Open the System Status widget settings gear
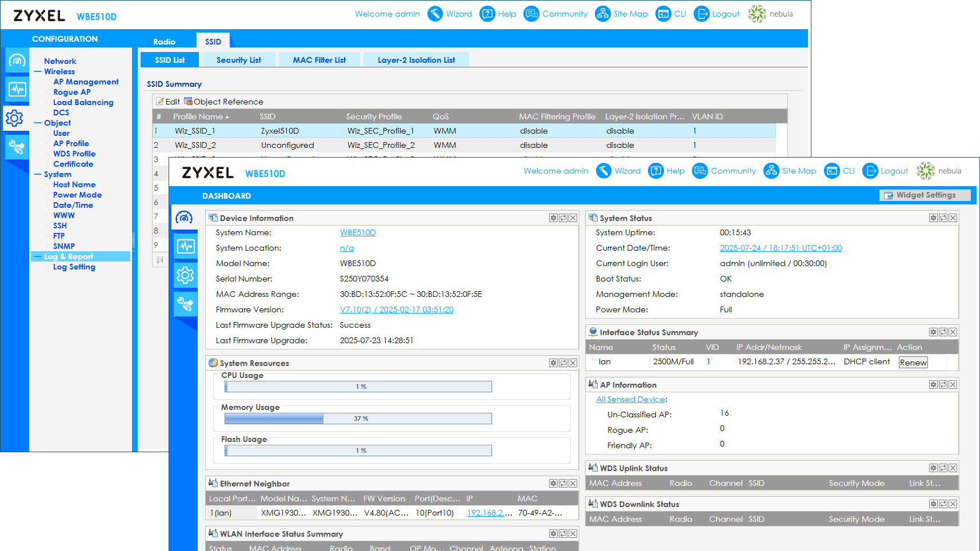This screenshot has height=551, width=980. coord(933,218)
